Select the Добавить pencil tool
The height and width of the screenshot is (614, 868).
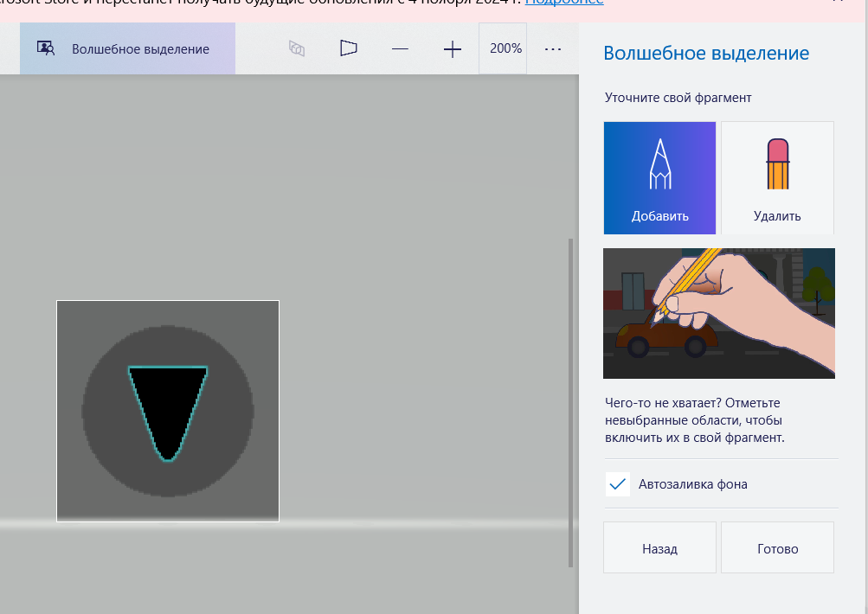[659, 177]
